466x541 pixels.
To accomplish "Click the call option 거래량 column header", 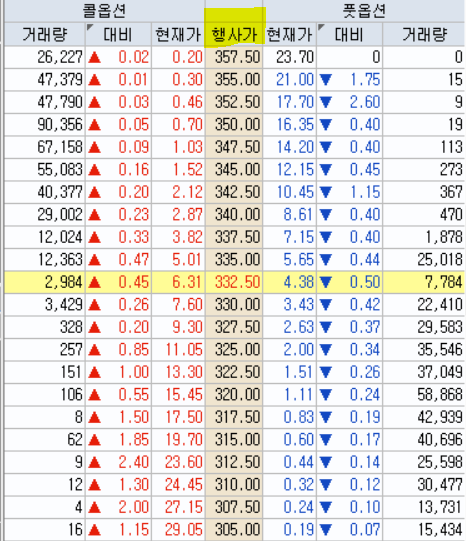I will [44, 34].
